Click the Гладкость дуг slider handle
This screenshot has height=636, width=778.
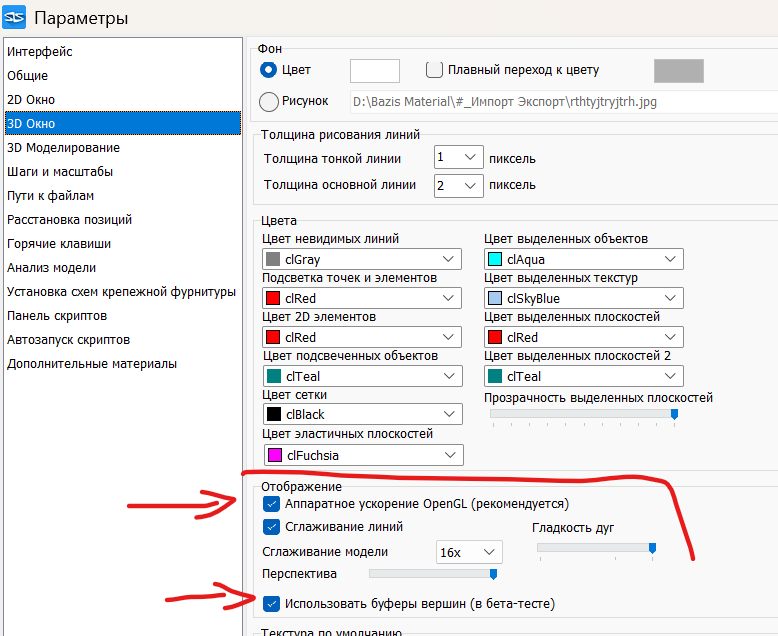652,548
